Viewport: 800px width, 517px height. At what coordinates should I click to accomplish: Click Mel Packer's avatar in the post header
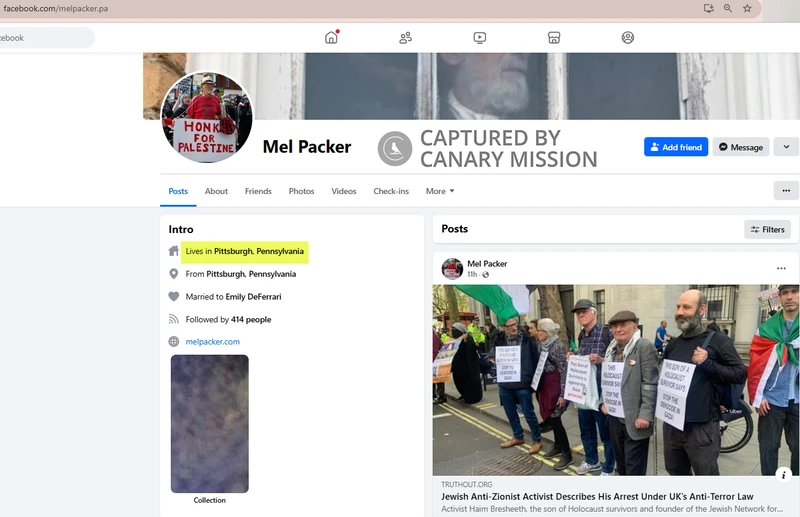452,268
